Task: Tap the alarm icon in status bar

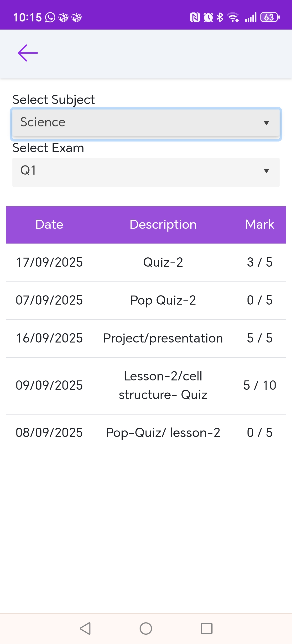Action: click(x=208, y=17)
